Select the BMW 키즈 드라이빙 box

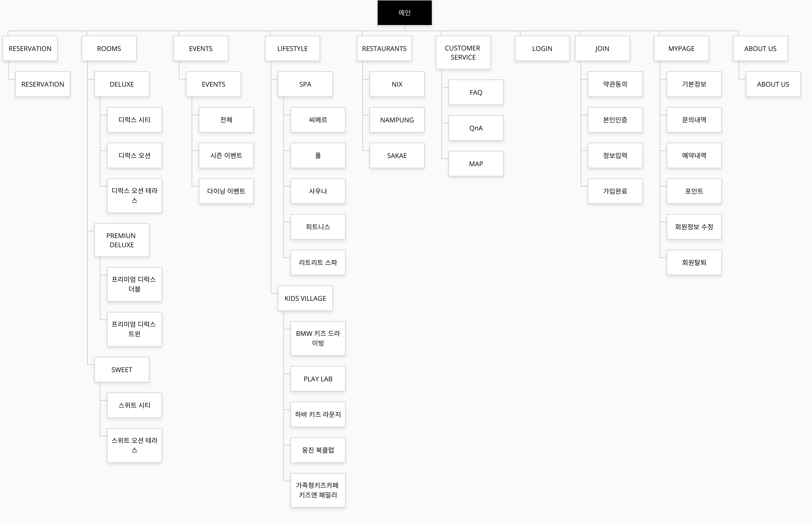[x=318, y=338]
